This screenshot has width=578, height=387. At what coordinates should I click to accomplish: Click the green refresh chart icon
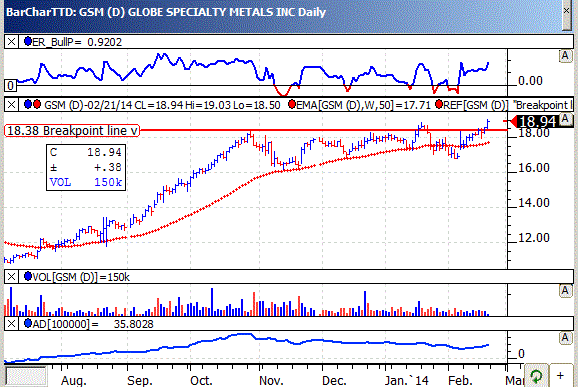[536, 376]
